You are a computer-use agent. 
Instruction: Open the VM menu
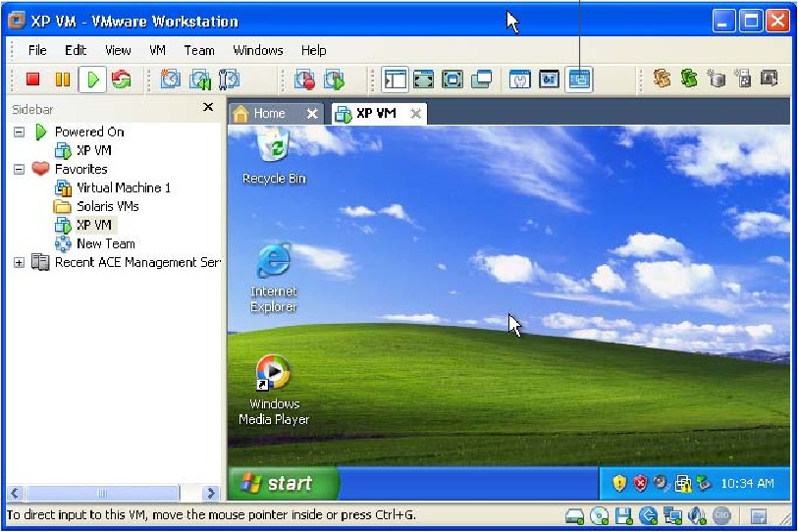[157, 50]
